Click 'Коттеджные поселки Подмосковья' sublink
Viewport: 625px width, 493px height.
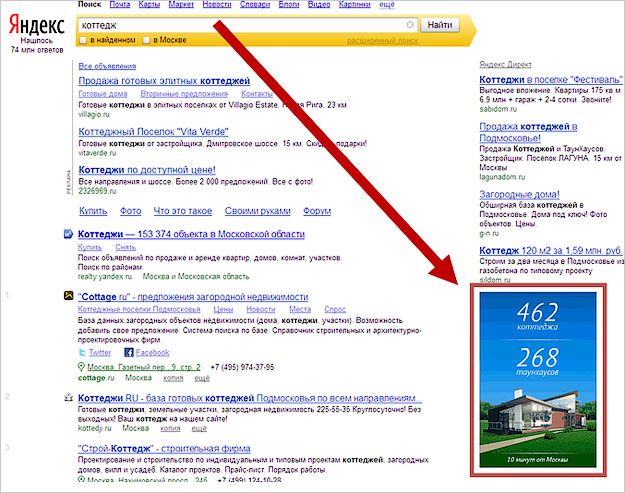click(139, 310)
